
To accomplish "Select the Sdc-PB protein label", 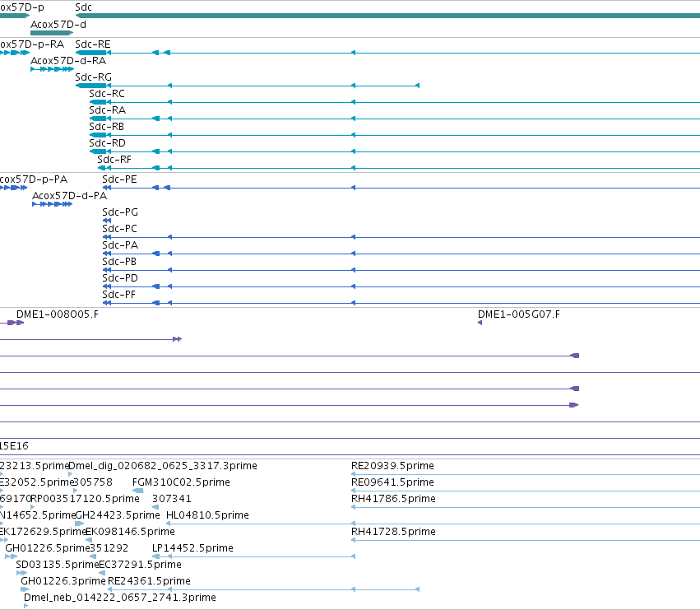I will [x=119, y=262].
